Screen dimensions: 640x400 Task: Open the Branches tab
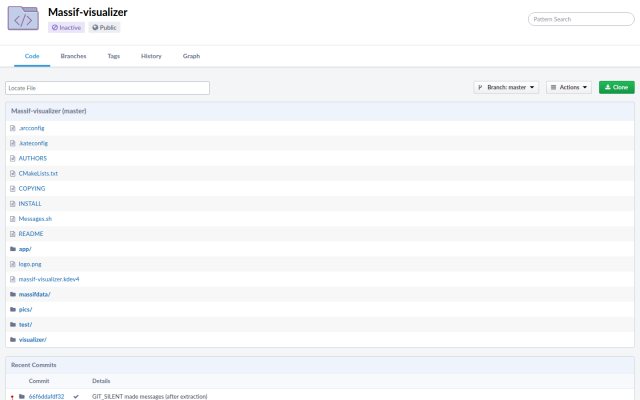(x=73, y=56)
